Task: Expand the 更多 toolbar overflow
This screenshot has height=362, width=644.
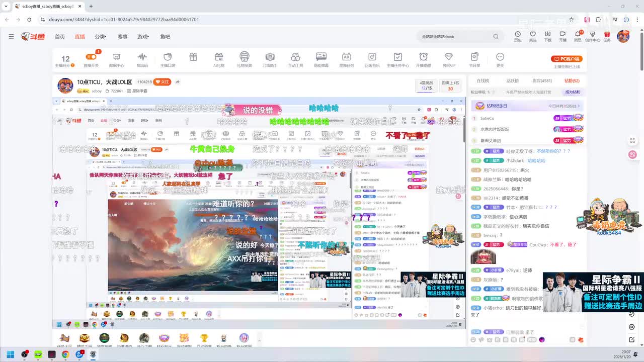Action: click(x=500, y=60)
